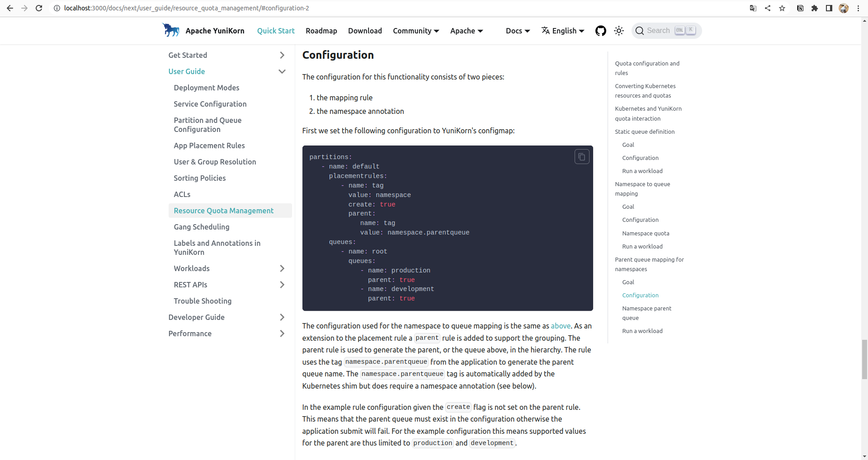868x460 pixels.
Task: Click the browser address bar URL
Action: [x=187, y=8]
